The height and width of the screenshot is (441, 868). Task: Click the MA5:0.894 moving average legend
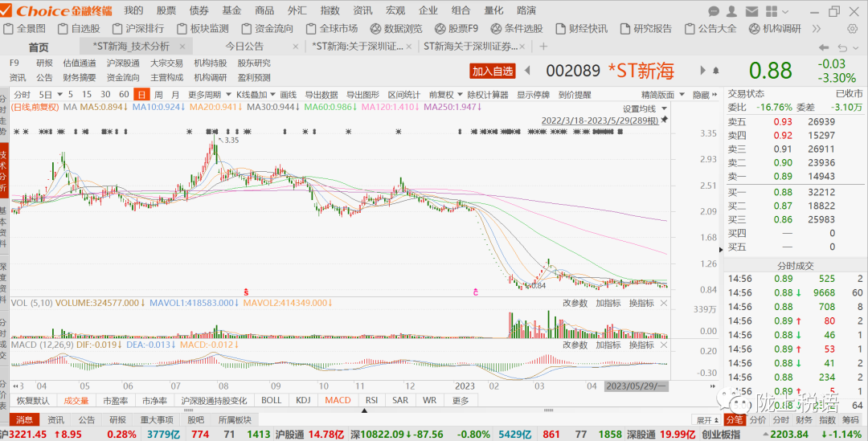[104, 107]
